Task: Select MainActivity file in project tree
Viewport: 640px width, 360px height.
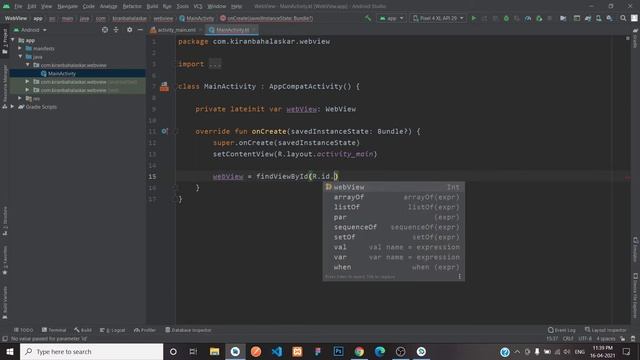Action: [62, 73]
